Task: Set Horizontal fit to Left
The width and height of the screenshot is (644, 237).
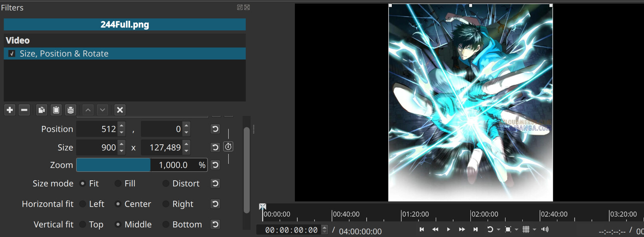Action: pyautogui.click(x=83, y=204)
